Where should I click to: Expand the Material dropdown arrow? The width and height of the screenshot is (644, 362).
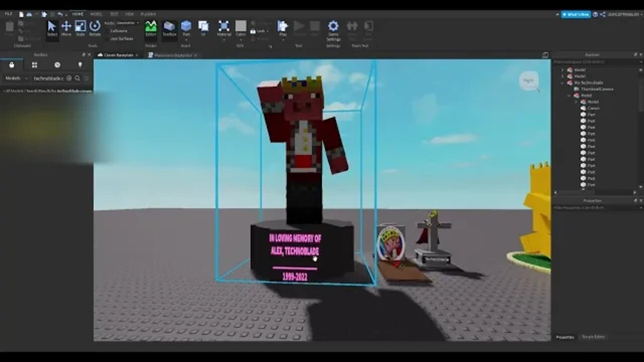(x=224, y=39)
